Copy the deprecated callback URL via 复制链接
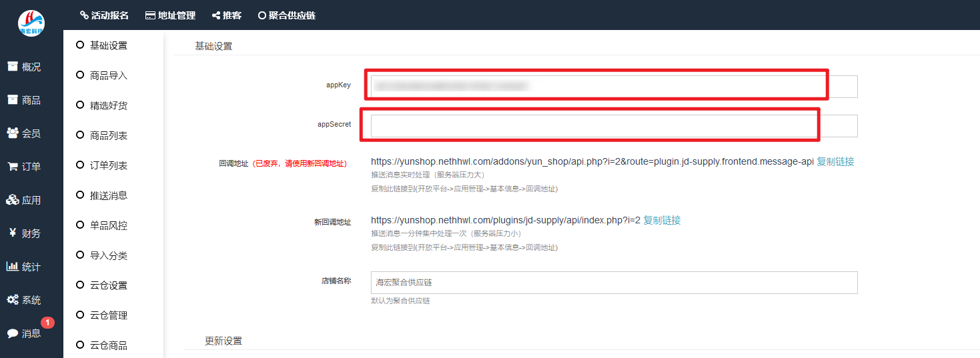The image size is (980, 358). point(835,161)
